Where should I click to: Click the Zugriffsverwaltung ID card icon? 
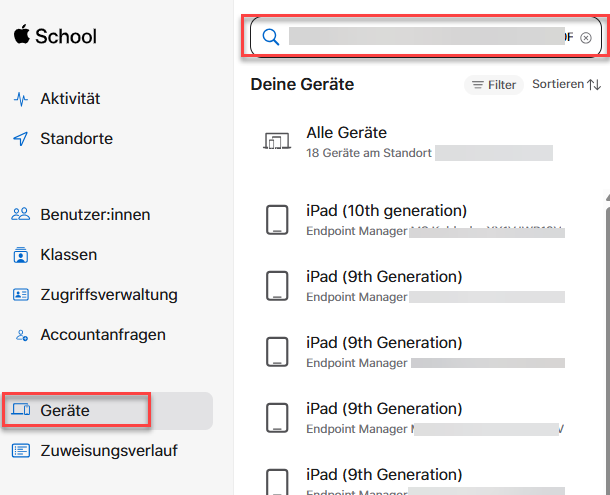tap(21, 295)
